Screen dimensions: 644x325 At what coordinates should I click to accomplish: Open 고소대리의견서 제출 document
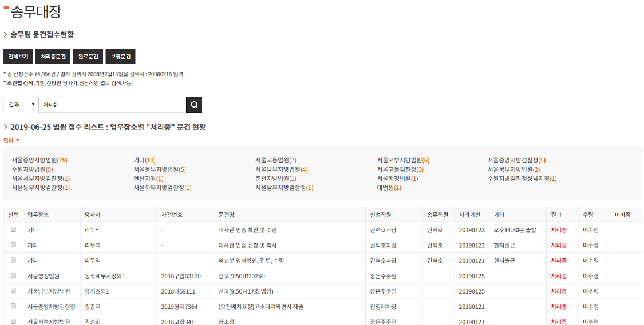point(261,307)
